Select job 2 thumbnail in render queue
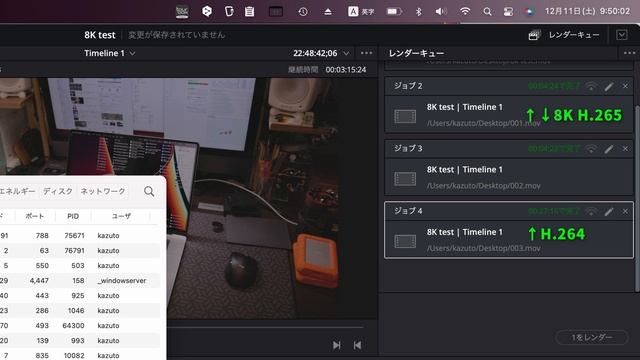Viewport: 640px width, 360px height. 405,116
